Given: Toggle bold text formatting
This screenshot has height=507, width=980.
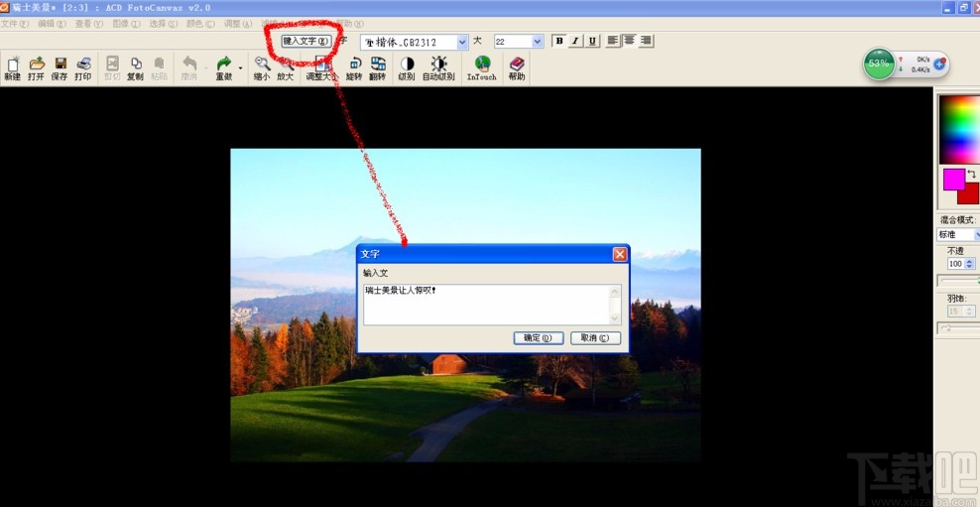Looking at the screenshot, I should click(x=559, y=41).
